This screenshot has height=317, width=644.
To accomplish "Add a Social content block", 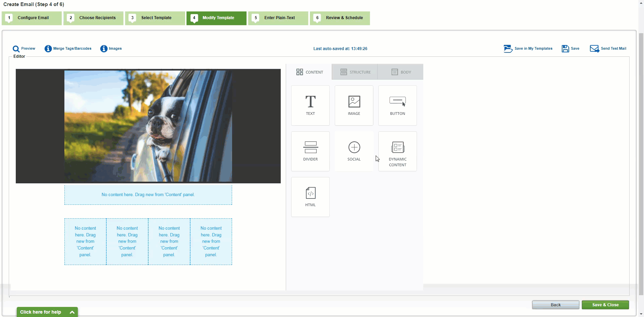I will click(x=354, y=151).
